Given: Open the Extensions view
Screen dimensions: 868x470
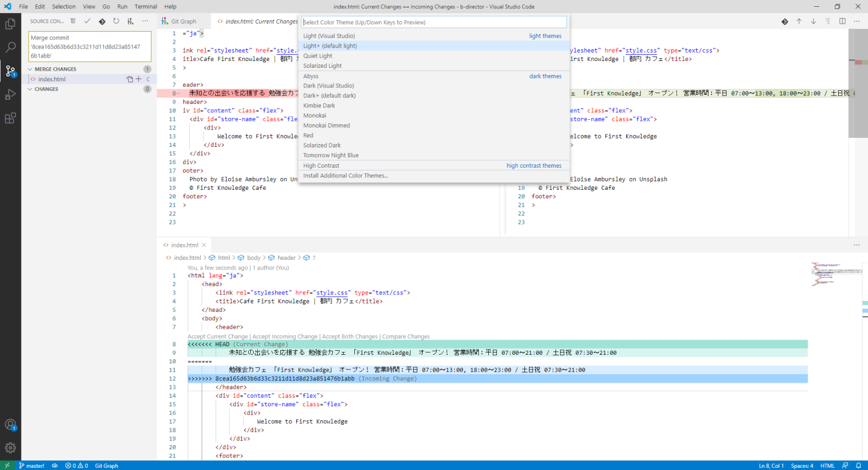Looking at the screenshot, I should click(x=10, y=117).
